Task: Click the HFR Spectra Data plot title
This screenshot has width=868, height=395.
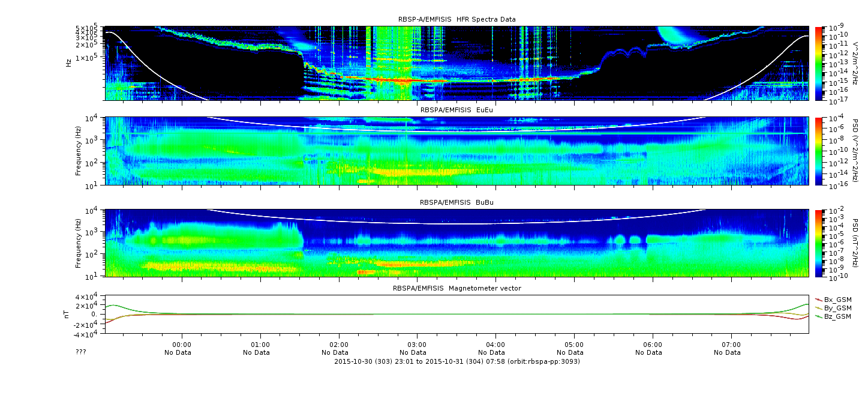Action: coord(456,19)
